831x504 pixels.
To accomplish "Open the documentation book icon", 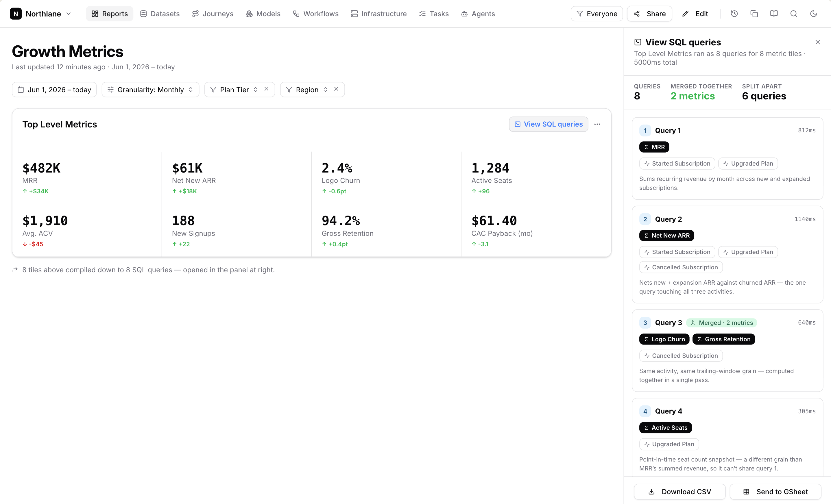I will click(774, 14).
